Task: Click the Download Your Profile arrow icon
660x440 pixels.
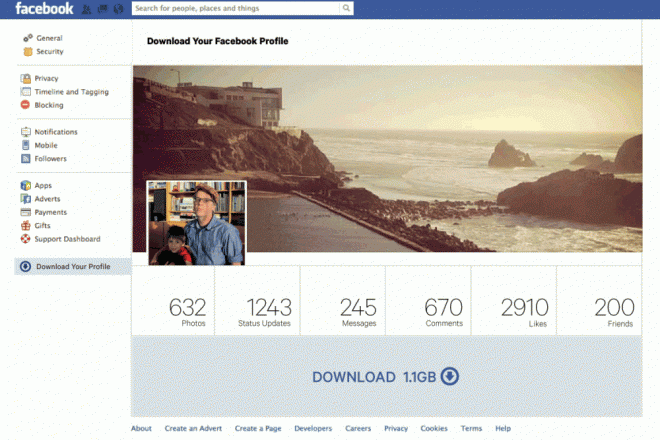Action: pyautogui.click(x=26, y=267)
